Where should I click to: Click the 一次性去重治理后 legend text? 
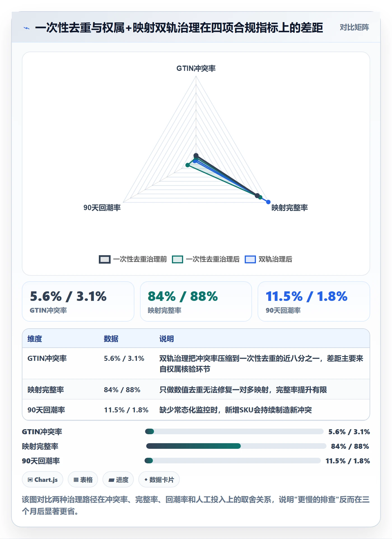[213, 259]
